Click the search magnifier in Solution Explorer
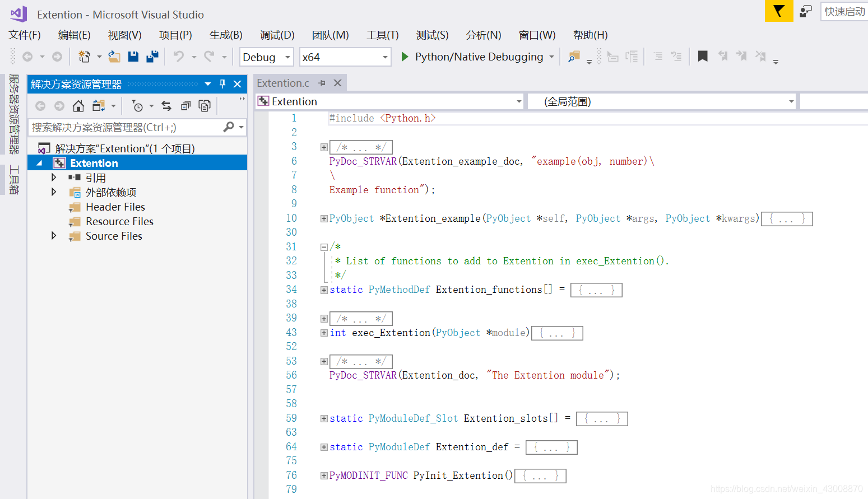This screenshot has width=868, height=499. 229,127
